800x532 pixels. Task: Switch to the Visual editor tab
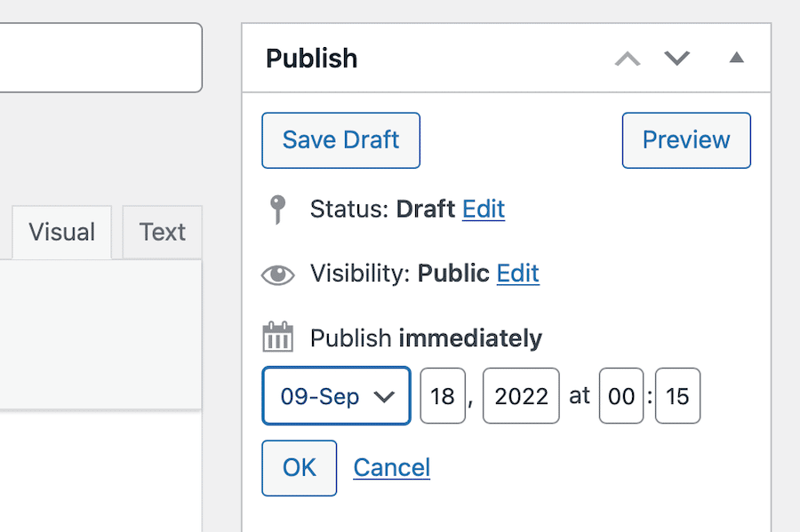click(x=61, y=233)
